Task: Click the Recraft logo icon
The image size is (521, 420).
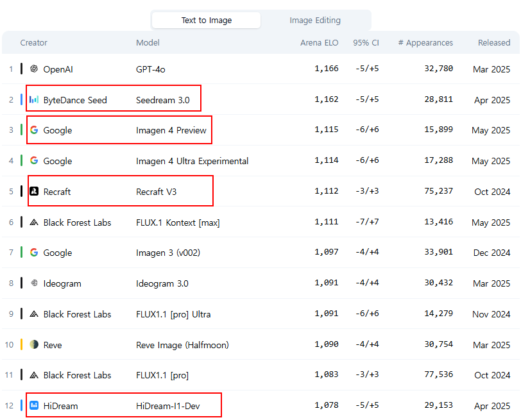Action: (x=34, y=191)
